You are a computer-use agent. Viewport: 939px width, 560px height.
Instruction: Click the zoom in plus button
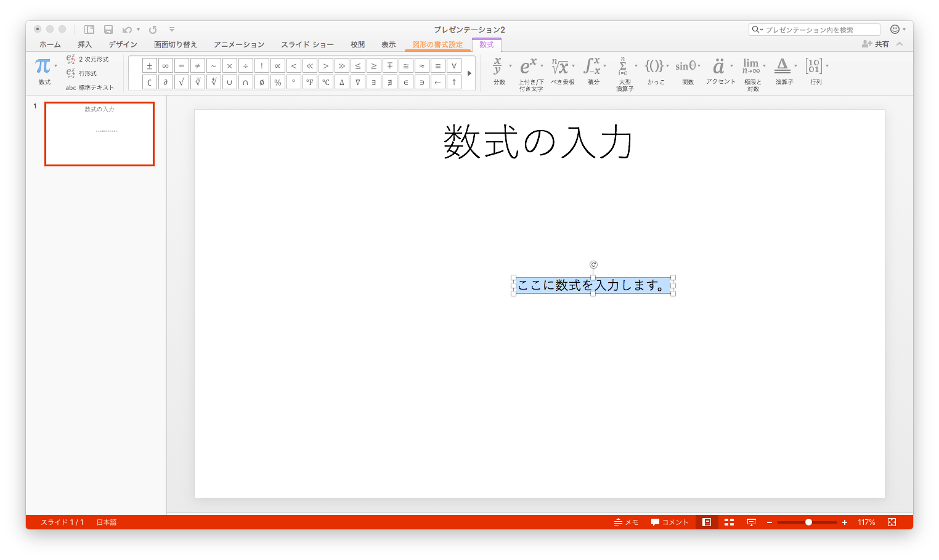click(x=845, y=522)
